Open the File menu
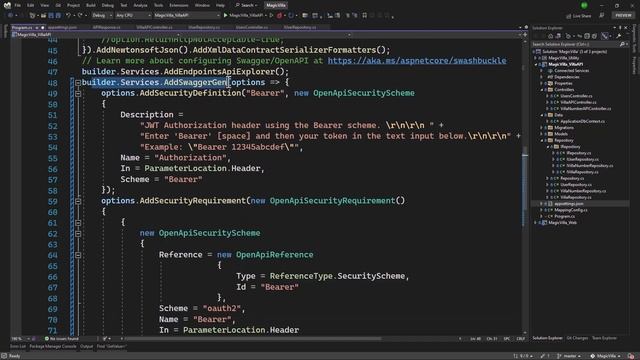 click(18, 5)
